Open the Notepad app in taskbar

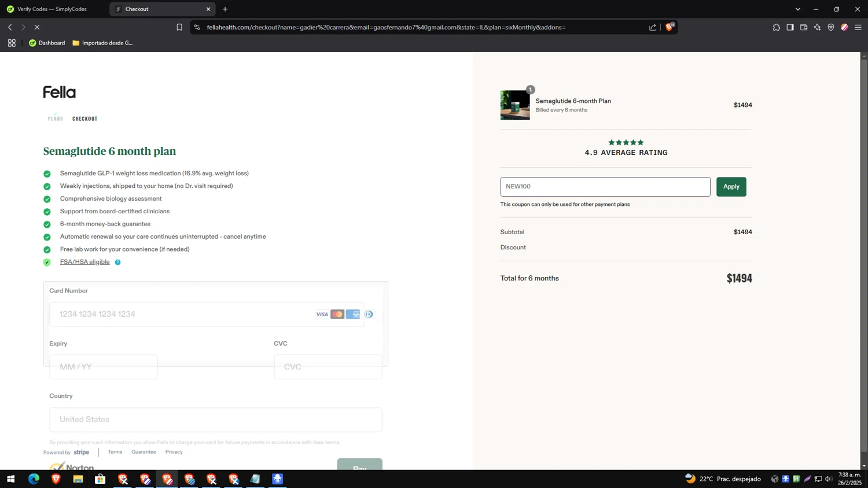255,479
